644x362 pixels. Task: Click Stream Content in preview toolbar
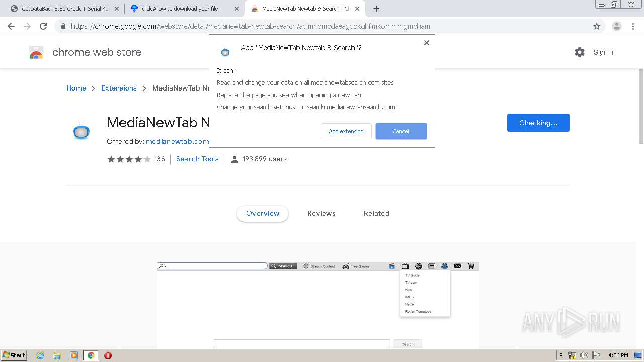click(319, 266)
